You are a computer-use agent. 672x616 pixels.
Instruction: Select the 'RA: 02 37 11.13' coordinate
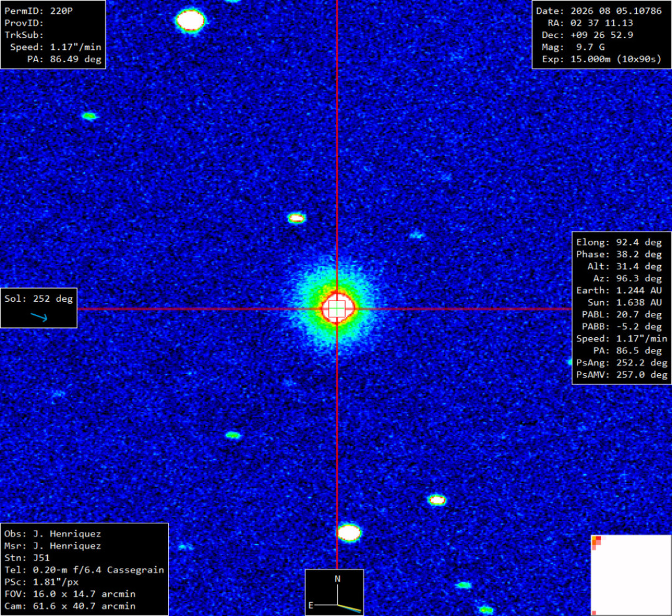click(x=590, y=23)
